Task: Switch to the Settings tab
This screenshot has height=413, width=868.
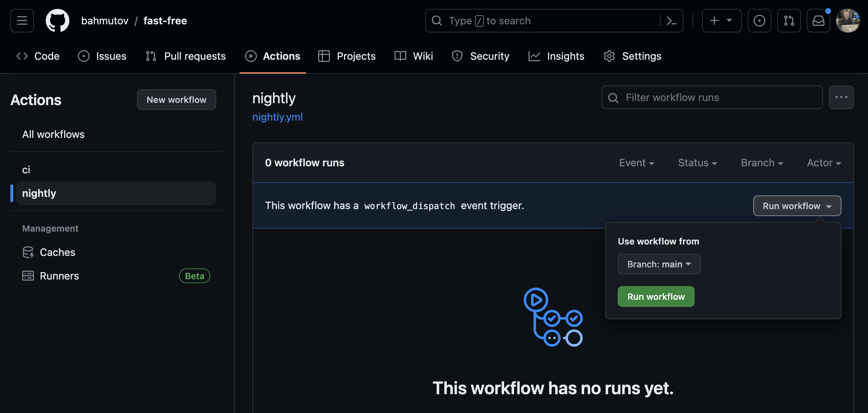Action: pos(633,56)
